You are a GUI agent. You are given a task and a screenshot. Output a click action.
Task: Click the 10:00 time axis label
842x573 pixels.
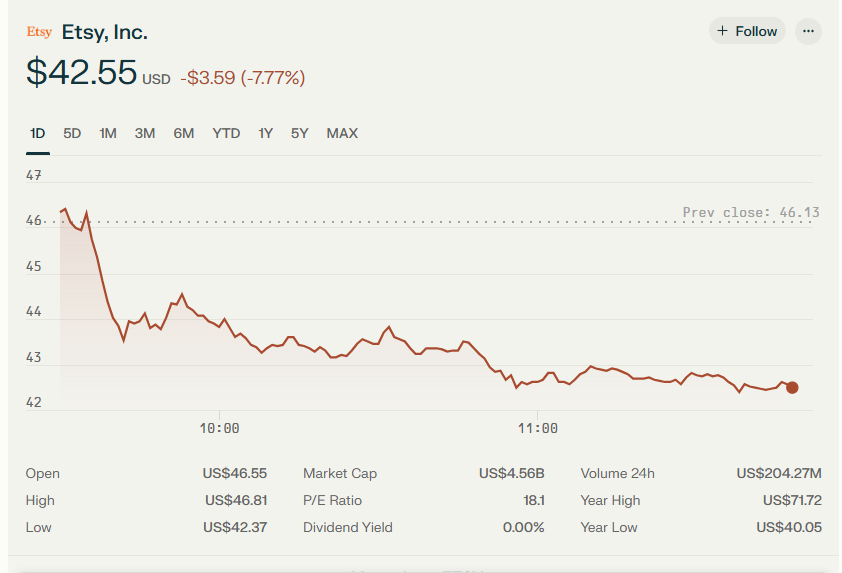pyautogui.click(x=219, y=428)
